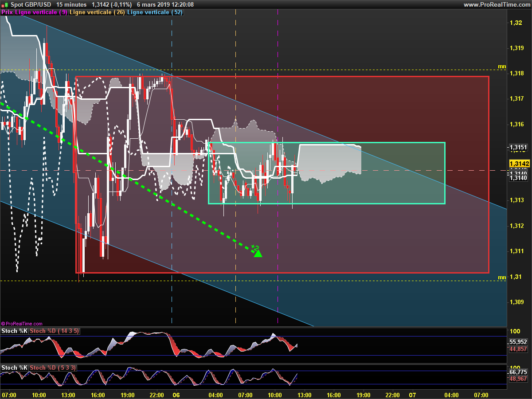Click the 07 date label on time axis
This screenshot has height=399, width=532.
tap(412, 395)
